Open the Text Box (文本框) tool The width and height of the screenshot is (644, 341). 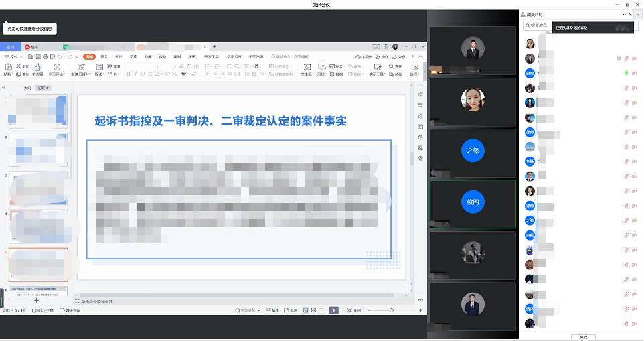click(x=307, y=67)
